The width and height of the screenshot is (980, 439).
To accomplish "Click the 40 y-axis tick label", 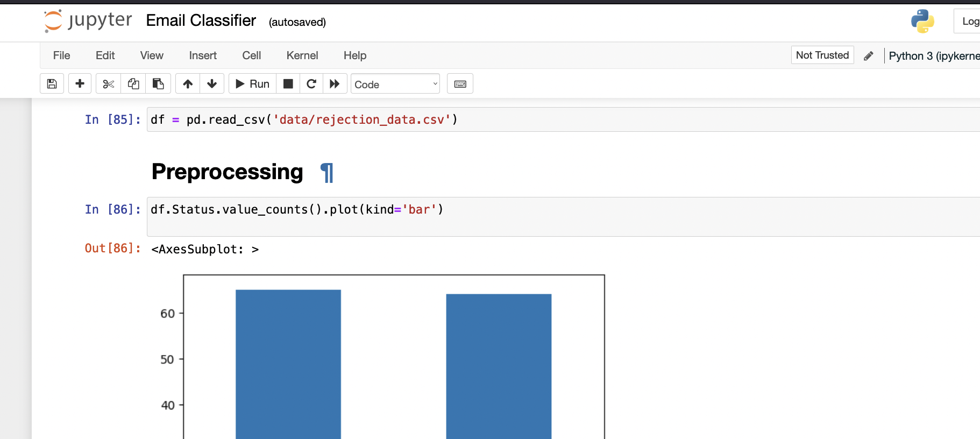I will coord(168,405).
